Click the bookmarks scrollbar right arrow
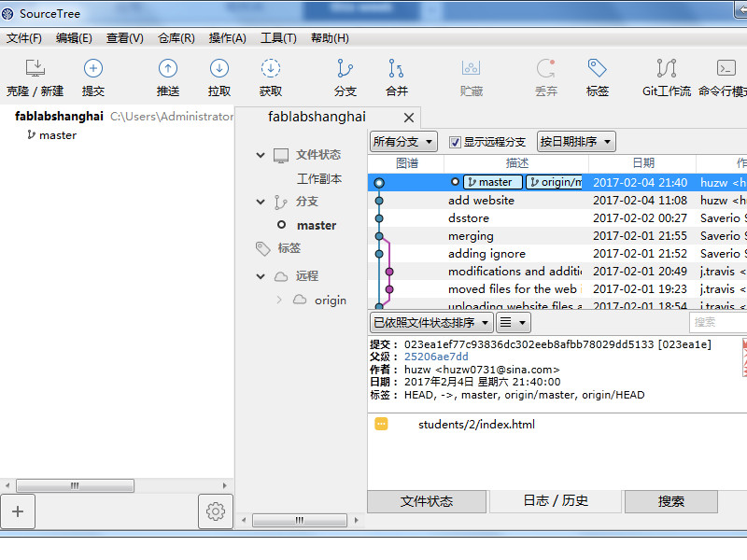 pos(224,485)
